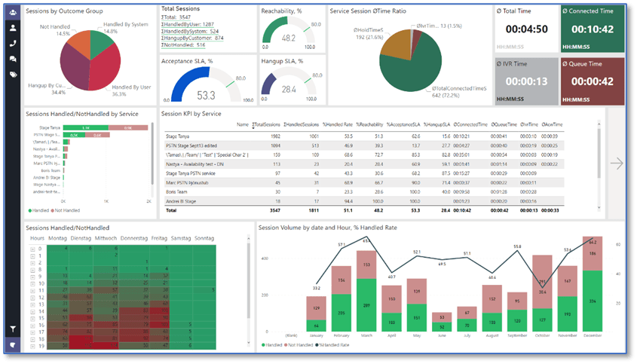Click the Stage Tanya bar in service chart
The image size is (637, 364).
106,128
